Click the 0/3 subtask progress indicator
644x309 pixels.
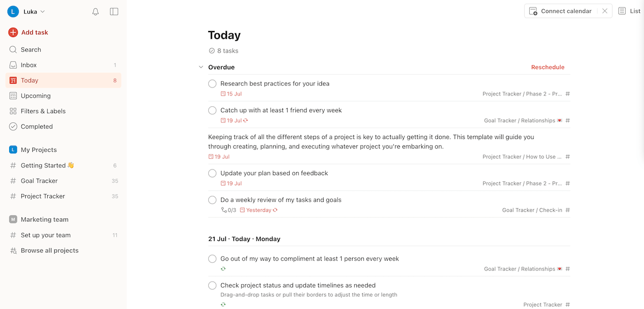coord(228,210)
